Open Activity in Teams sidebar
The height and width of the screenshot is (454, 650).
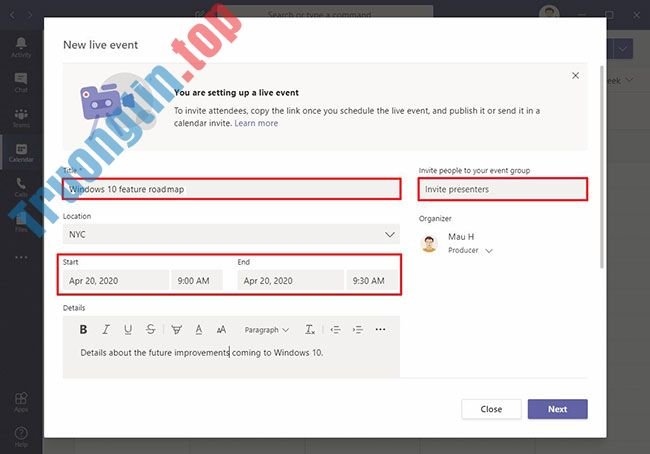coord(21,47)
